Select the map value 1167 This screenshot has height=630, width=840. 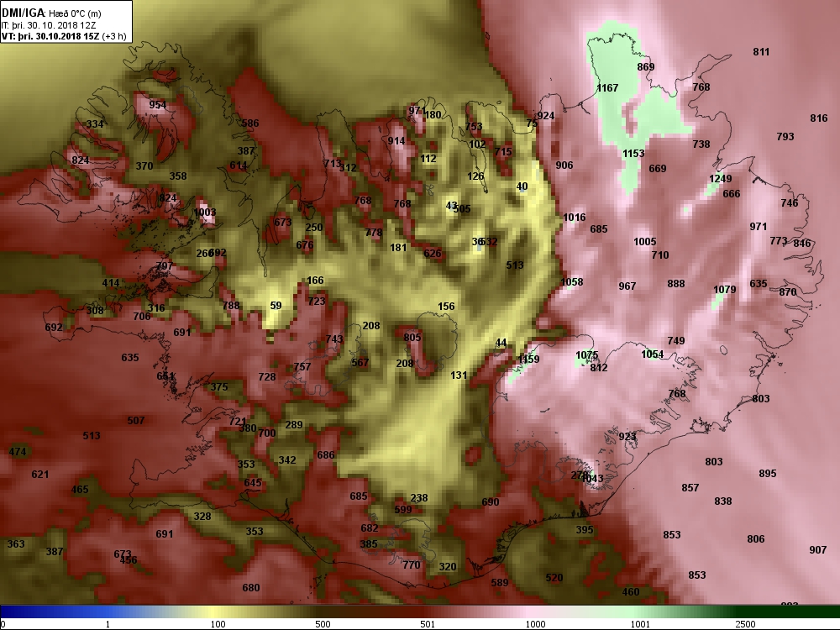pyautogui.click(x=607, y=88)
